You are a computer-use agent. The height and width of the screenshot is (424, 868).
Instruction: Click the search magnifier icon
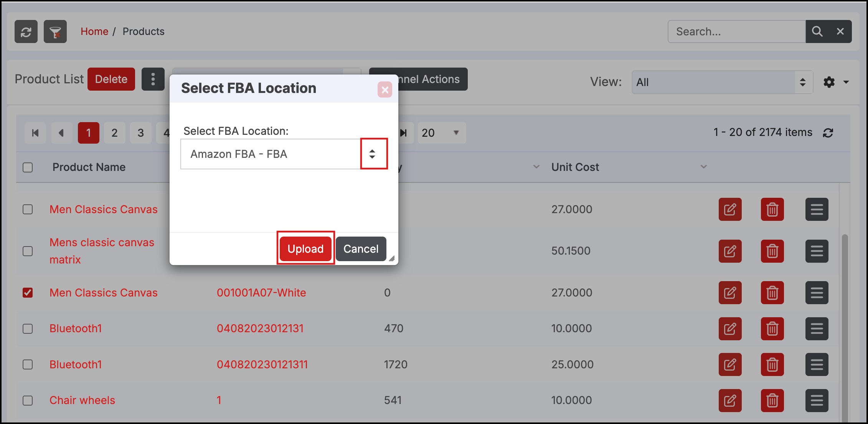click(817, 31)
